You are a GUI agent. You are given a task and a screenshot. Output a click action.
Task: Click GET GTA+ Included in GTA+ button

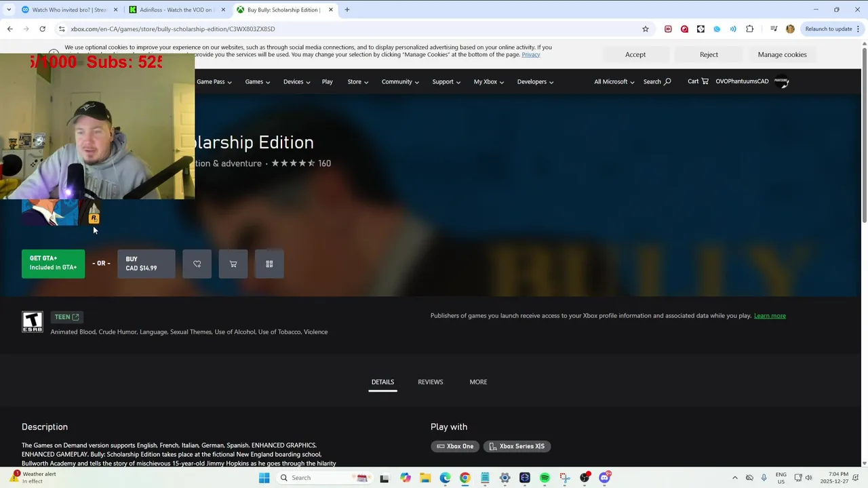(54, 264)
